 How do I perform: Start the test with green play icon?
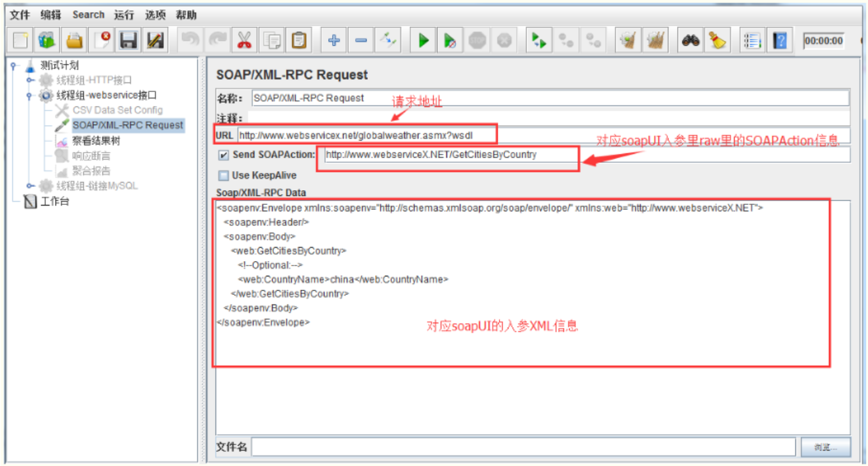click(x=423, y=41)
